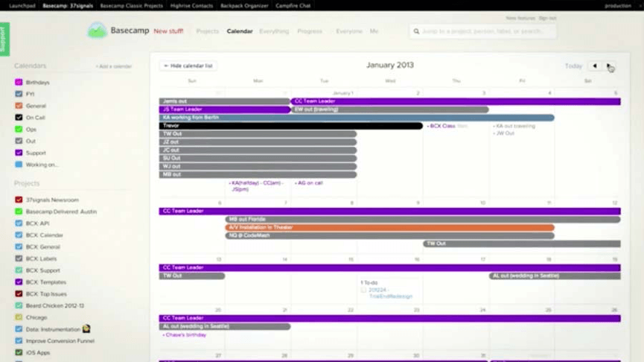Toggle Basecamp Delivered: Austin checkbox

click(19, 212)
